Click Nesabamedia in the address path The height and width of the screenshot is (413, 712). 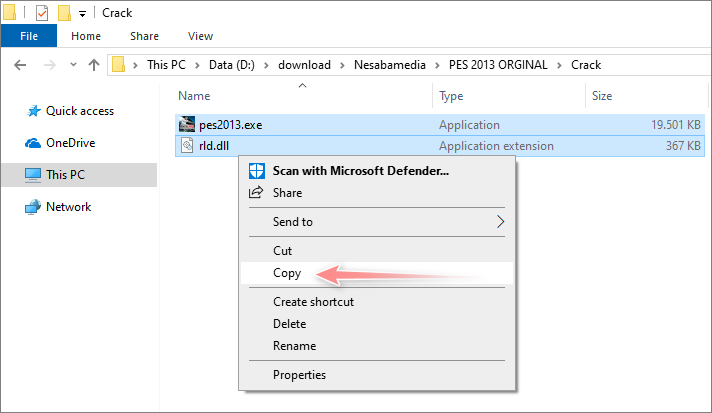click(x=387, y=65)
